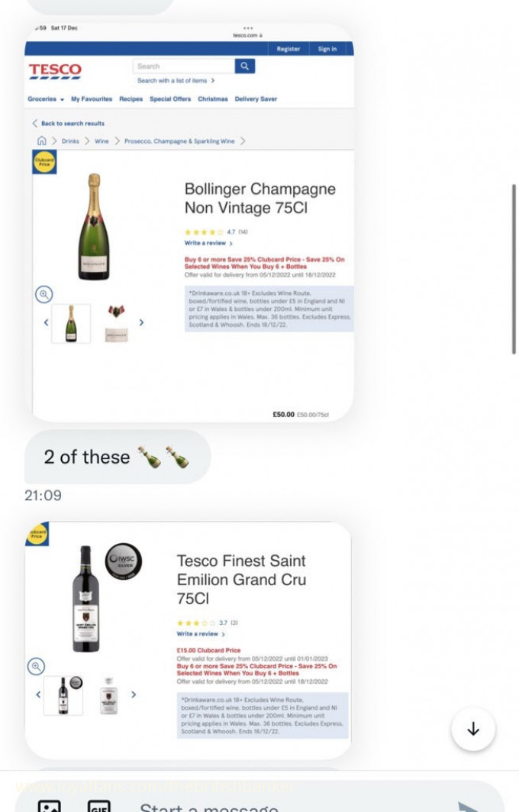Screen dimensions: 519x812
Task: Click the Register link
Action: [x=289, y=49]
